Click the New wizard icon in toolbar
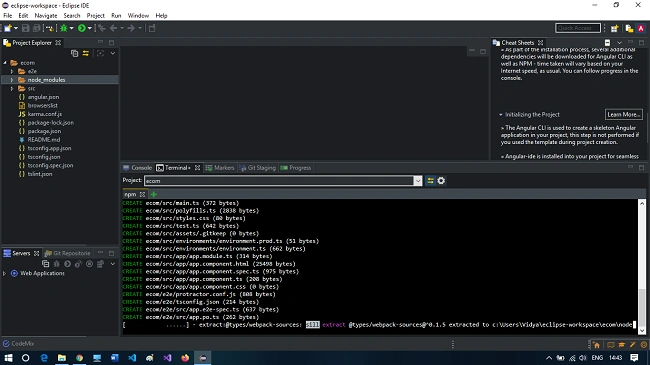The image size is (650, 365). pos(8,28)
